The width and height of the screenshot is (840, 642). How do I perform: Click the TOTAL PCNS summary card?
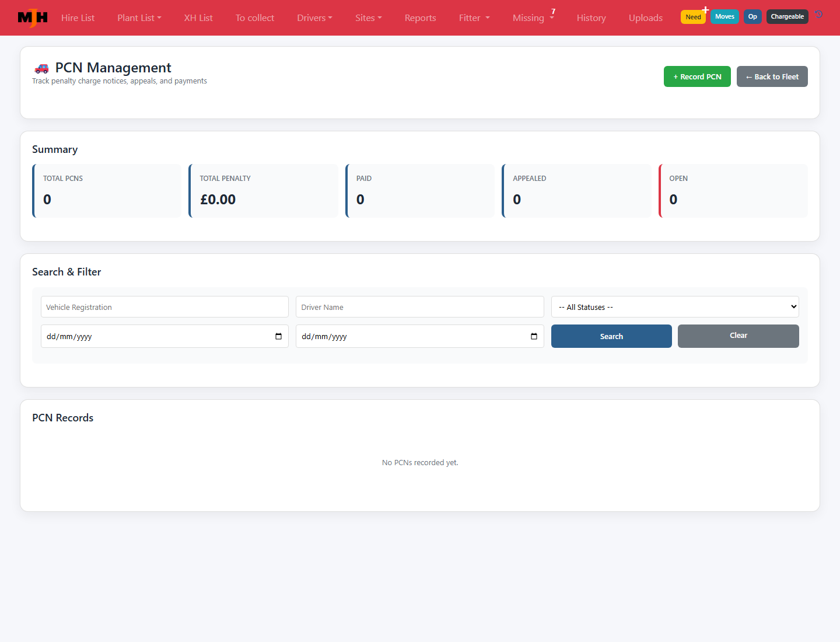(107, 191)
